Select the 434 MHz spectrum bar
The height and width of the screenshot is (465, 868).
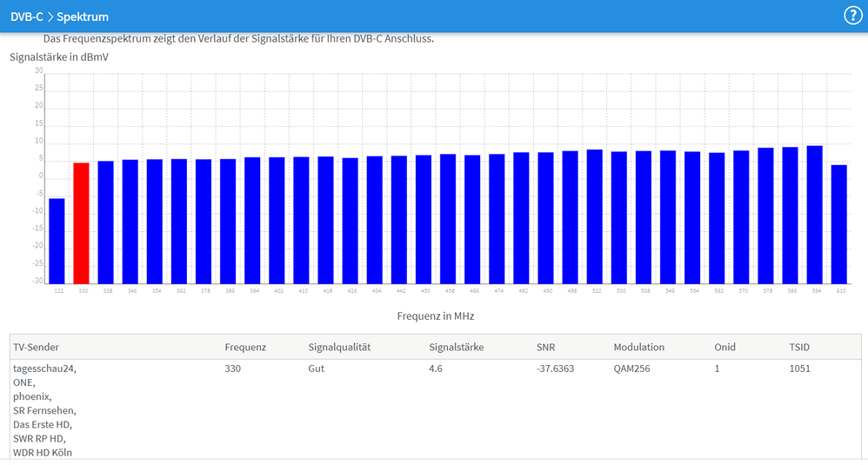click(374, 220)
